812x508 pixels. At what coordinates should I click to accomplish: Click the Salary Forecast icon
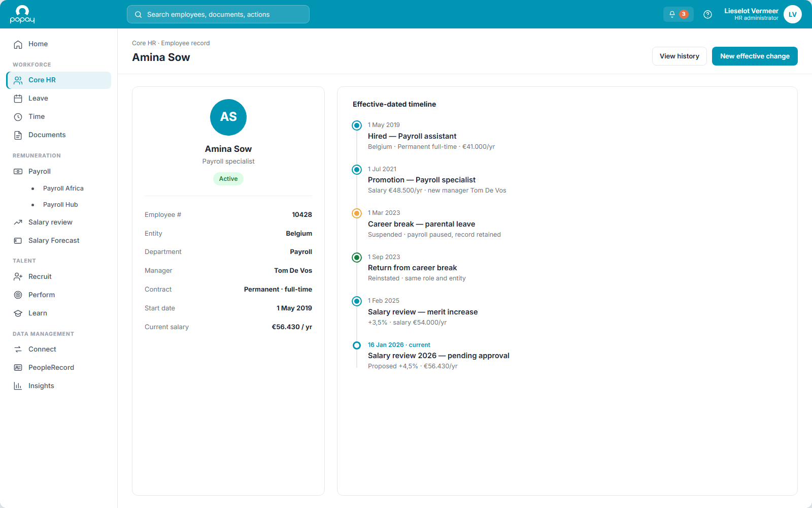(x=18, y=241)
